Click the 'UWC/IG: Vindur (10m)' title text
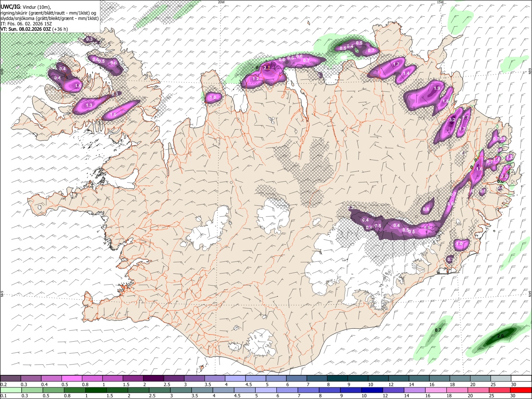Viewport: 532px width, 399px height. click(26, 7)
